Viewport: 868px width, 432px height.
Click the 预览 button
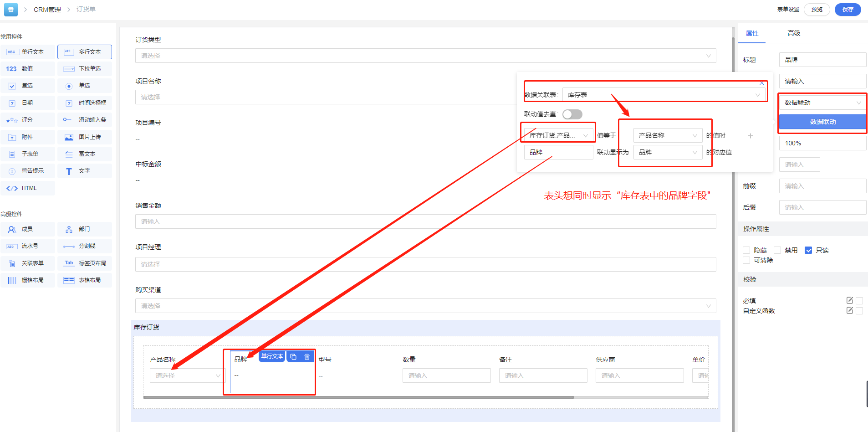tap(817, 10)
